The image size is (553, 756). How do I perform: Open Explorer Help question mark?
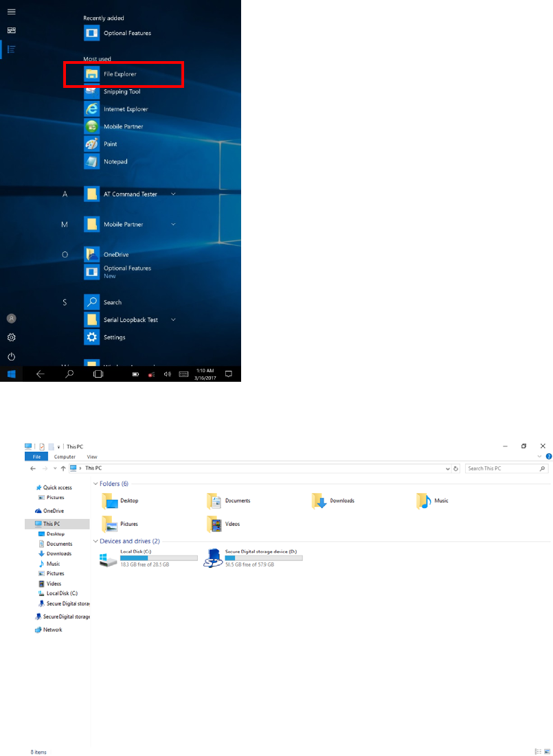click(549, 456)
